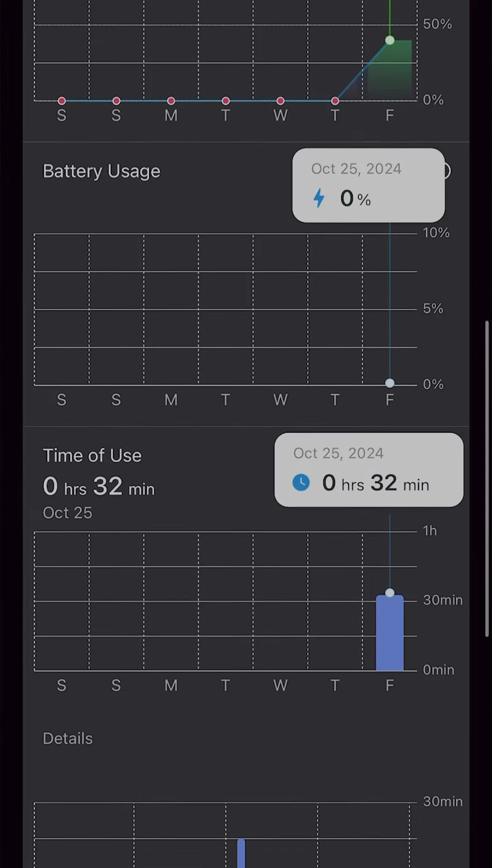Click the blue clock icon in tooltip

point(301,482)
